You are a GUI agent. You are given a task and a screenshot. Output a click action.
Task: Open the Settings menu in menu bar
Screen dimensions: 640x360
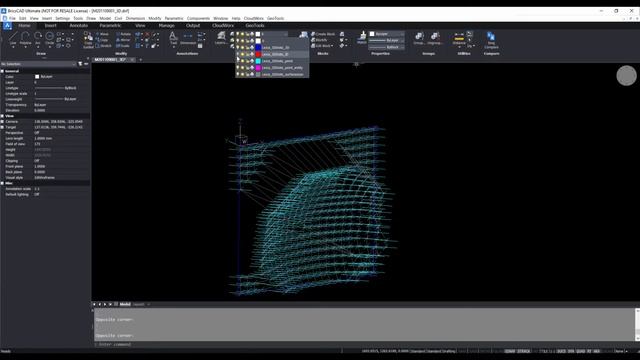[62, 18]
